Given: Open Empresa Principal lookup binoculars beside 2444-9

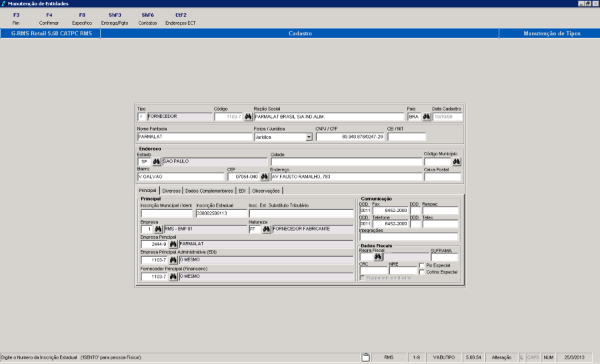Looking at the screenshot, I should [x=173, y=244].
